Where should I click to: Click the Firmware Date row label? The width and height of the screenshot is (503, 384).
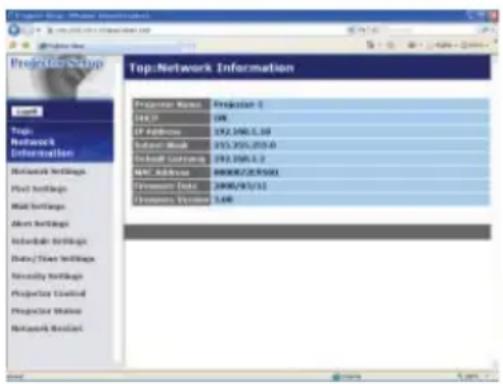coord(171,186)
